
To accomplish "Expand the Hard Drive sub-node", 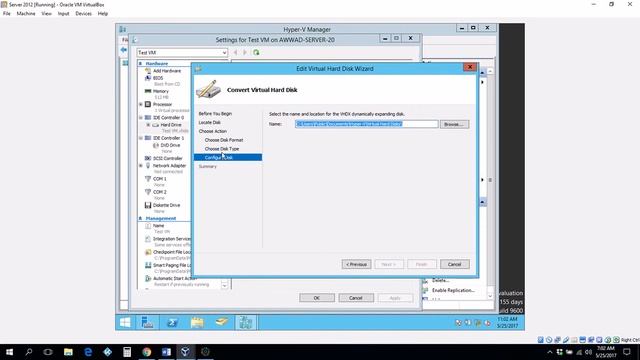I will 148,125.
